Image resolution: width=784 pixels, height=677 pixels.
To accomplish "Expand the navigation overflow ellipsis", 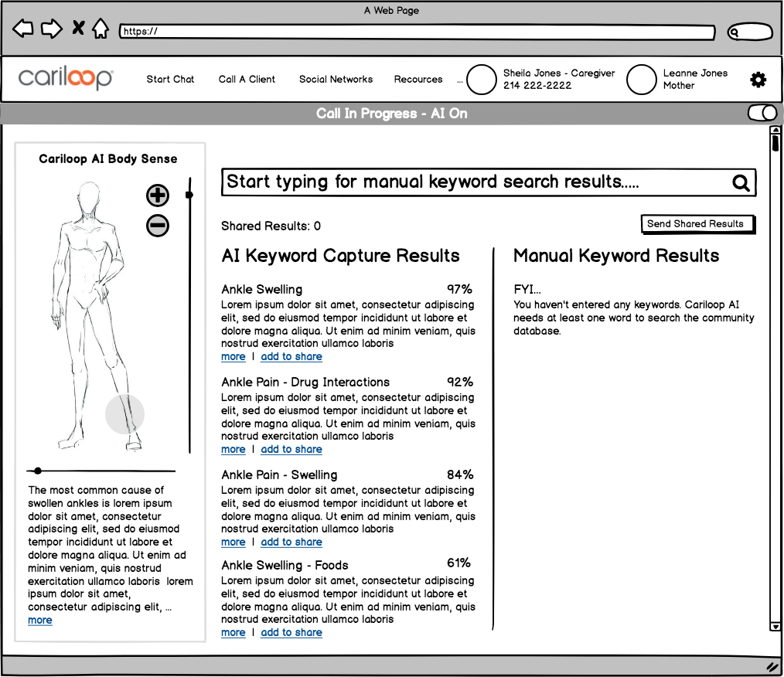I will [x=460, y=80].
